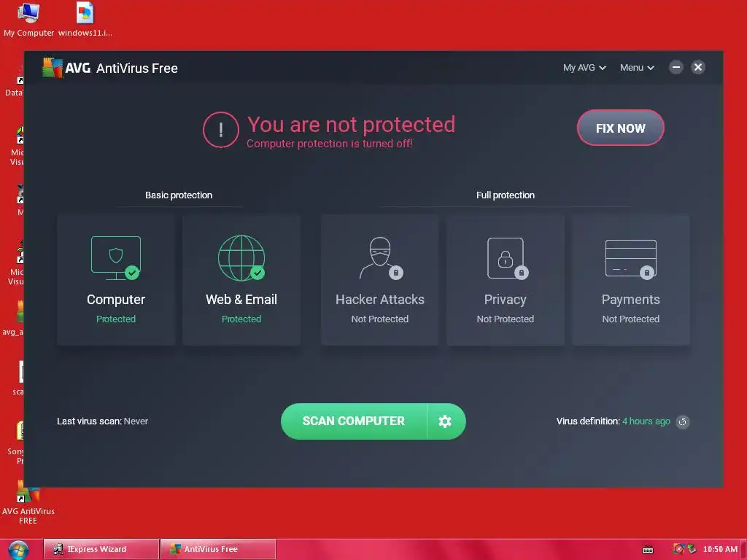Expand the My AVG dropdown

pos(584,68)
